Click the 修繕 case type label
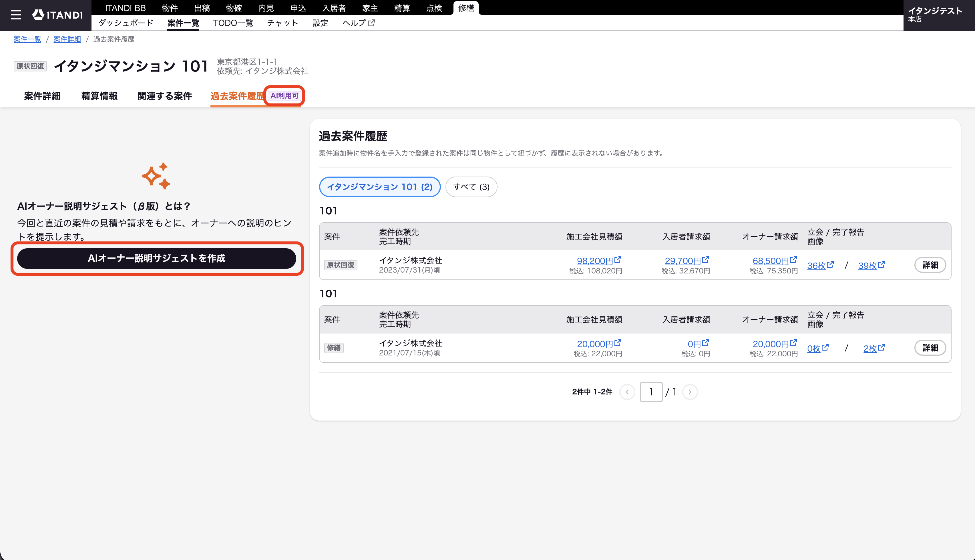Screen dimensions: 975x560 pos(334,348)
